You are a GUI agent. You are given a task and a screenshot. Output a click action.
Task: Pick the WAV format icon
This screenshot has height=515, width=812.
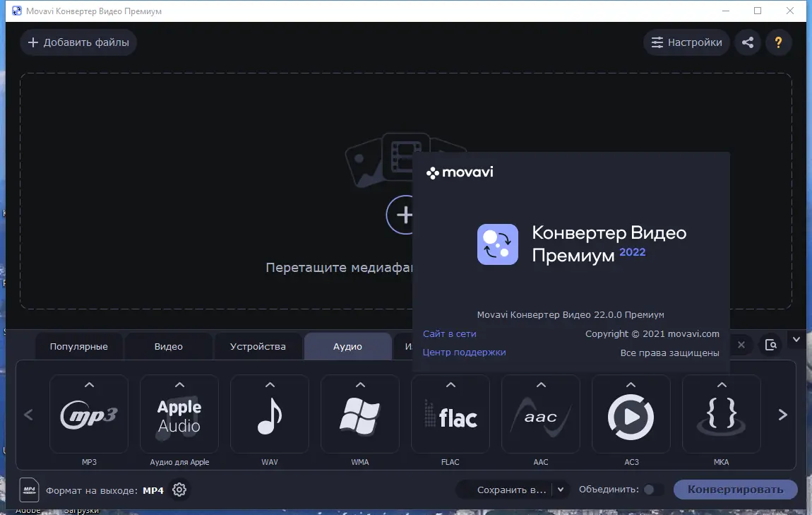pyautogui.click(x=270, y=415)
